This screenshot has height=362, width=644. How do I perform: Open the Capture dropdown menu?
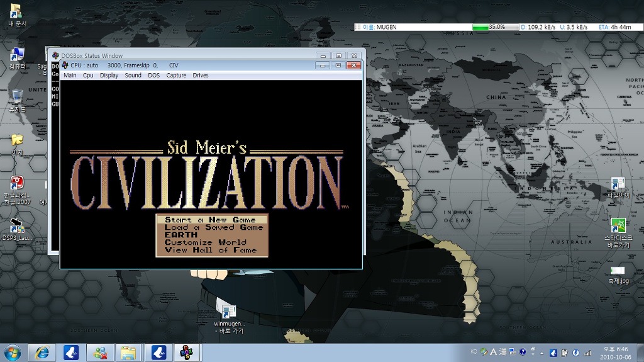[x=176, y=76]
